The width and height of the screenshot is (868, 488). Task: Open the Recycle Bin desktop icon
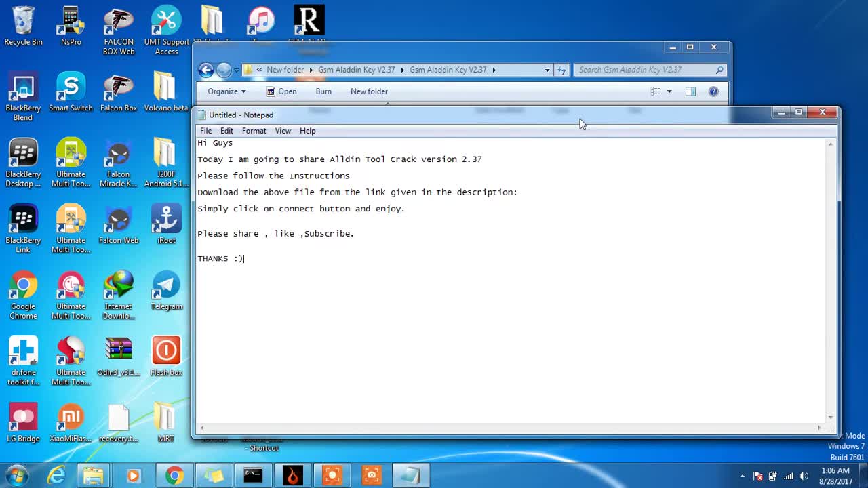[x=23, y=27]
